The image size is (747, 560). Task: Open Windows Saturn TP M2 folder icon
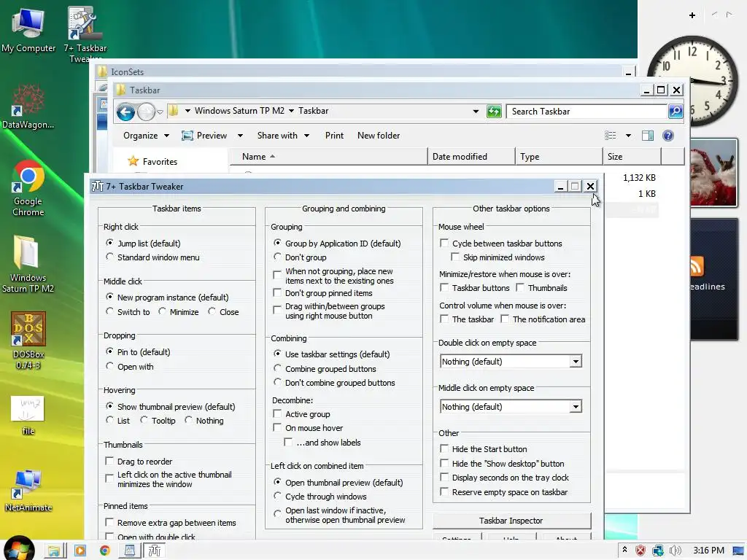tap(28, 263)
